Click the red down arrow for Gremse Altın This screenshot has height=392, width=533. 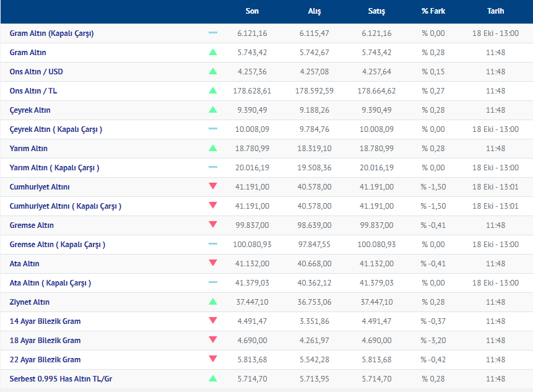coord(213,225)
